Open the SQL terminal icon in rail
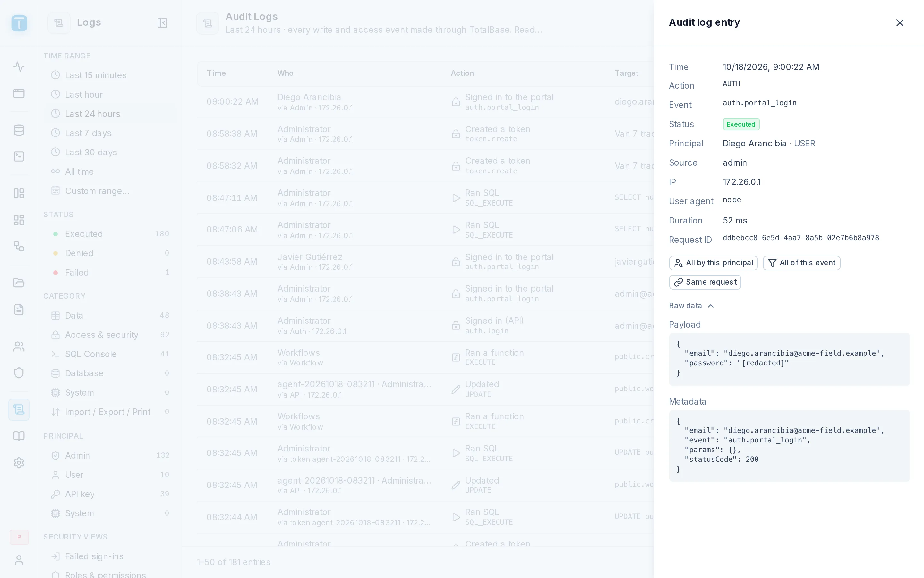 (19, 156)
